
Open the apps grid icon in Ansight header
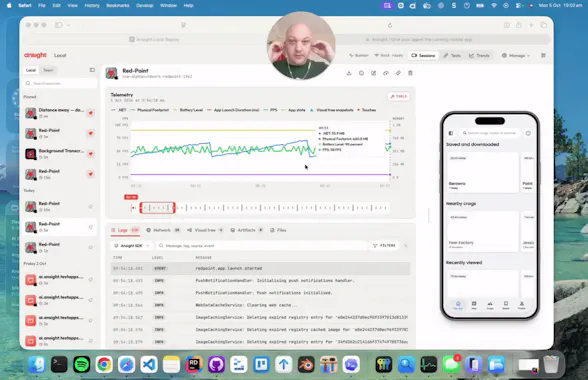tap(543, 55)
